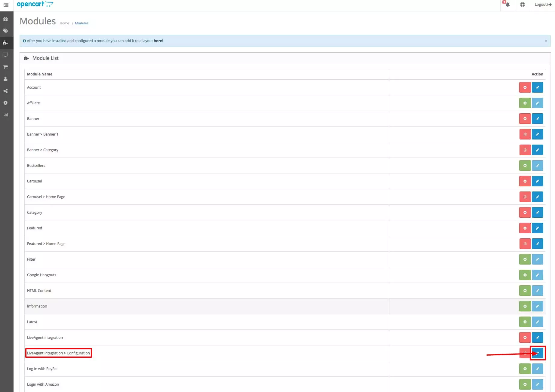Collapse the navigation sidebar
This screenshot has width=555, height=392.
click(6, 5)
